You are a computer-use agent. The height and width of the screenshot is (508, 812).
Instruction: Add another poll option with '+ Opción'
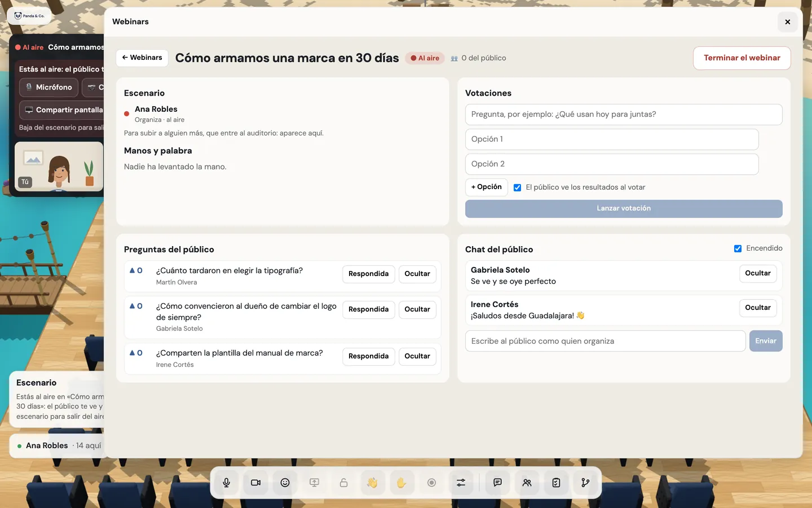pyautogui.click(x=487, y=187)
